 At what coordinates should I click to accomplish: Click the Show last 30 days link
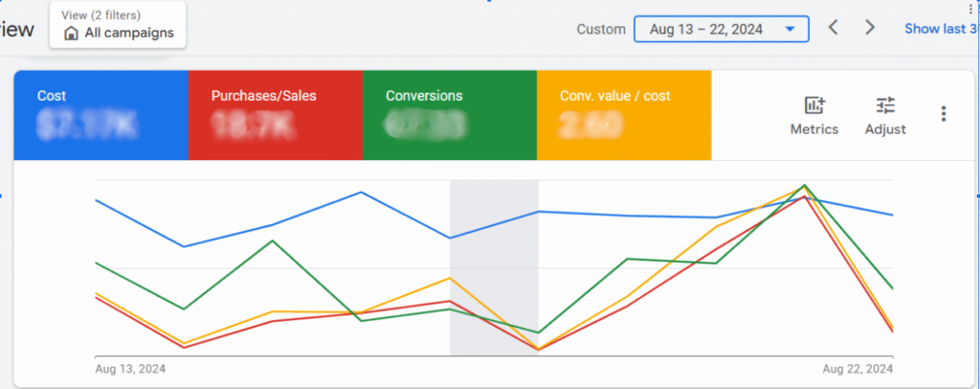tap(940, 29)
